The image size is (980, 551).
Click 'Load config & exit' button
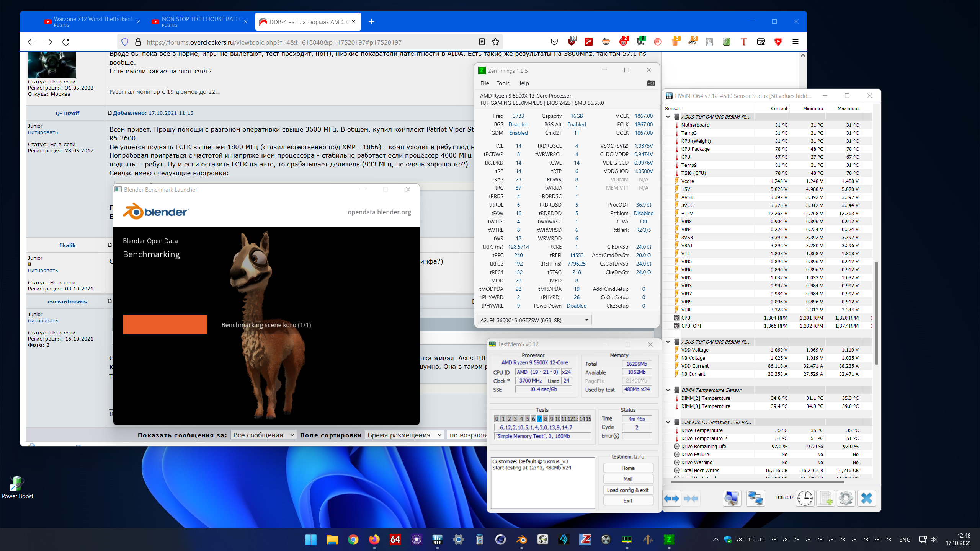[x=628, y=490]
